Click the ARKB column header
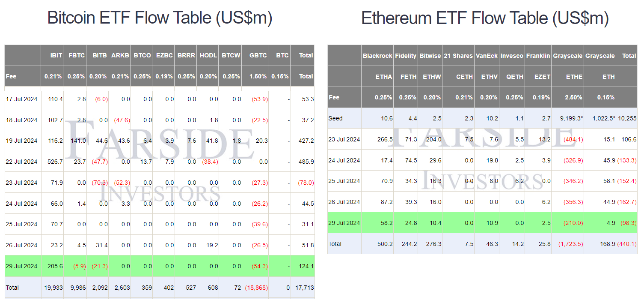This screenshot has height=303, width=644. [x=120, y=55]
